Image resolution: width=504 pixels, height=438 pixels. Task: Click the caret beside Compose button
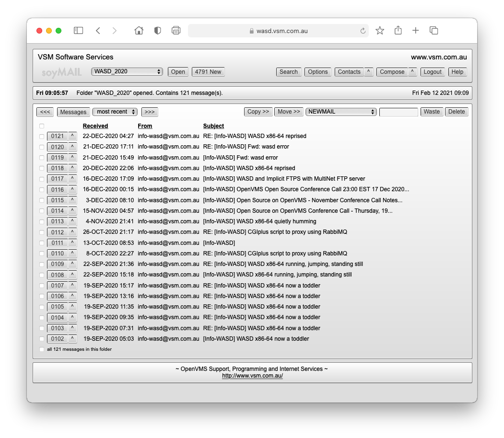point(412,72)
